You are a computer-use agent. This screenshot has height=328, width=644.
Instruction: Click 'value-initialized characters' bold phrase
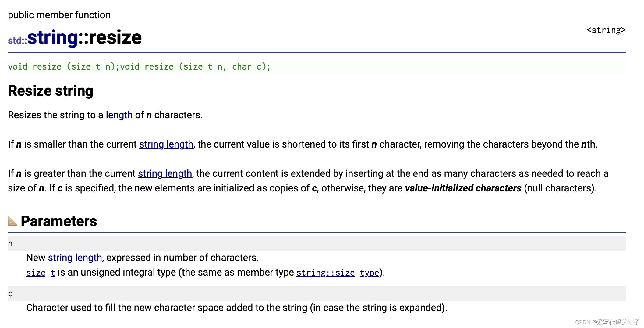463,188
